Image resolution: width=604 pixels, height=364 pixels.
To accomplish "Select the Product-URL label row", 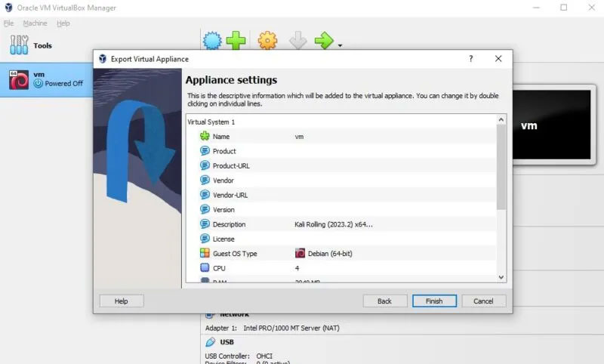I will click(231, 165).
